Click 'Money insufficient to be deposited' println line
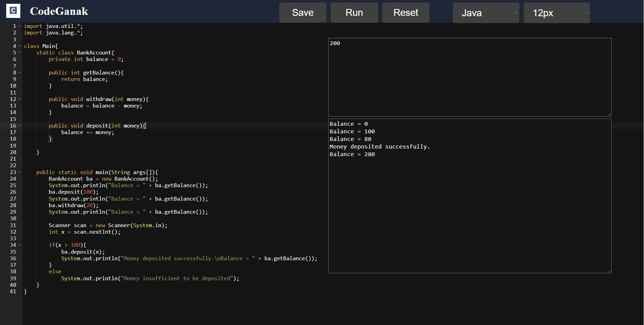The height and width of the screenshot is (325, 644). (x=150, y=278)
